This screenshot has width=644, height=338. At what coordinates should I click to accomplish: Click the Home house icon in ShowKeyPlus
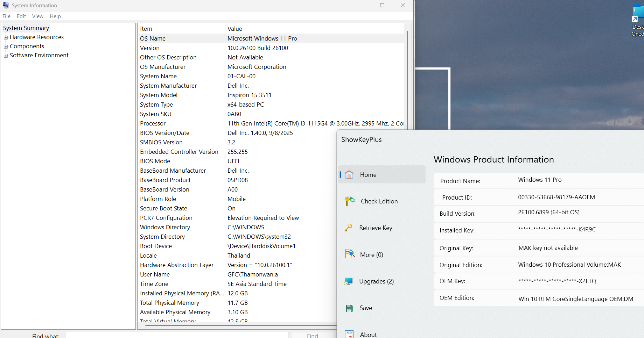349,175
